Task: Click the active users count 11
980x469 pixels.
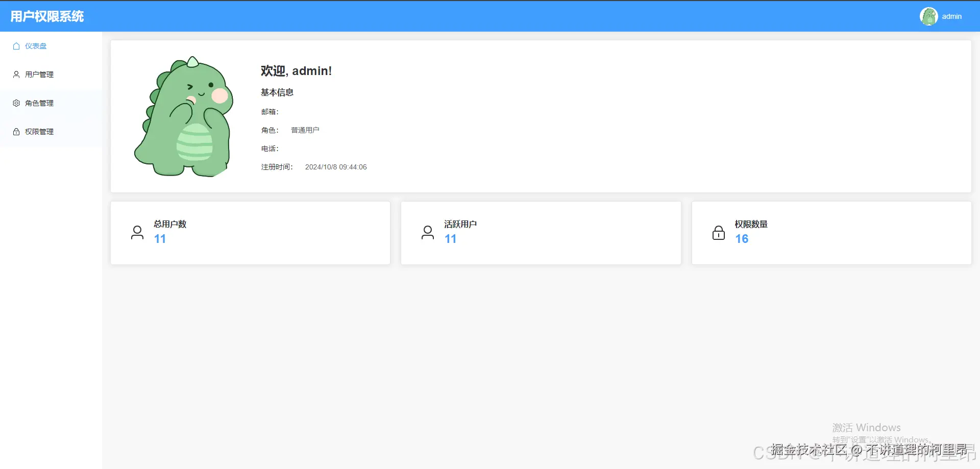Action: [450, 239]
